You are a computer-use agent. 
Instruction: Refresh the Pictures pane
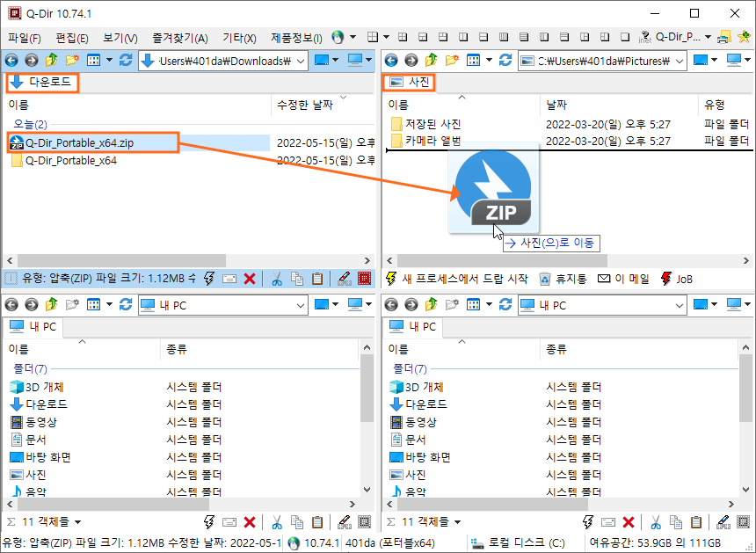(x=505, y=61)
